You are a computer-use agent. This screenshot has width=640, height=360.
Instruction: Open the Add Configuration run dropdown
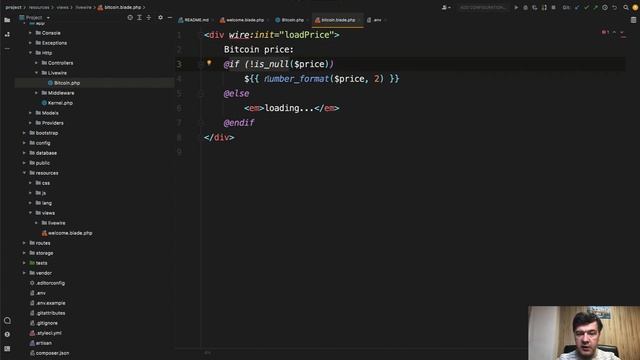tap(482, 7)
